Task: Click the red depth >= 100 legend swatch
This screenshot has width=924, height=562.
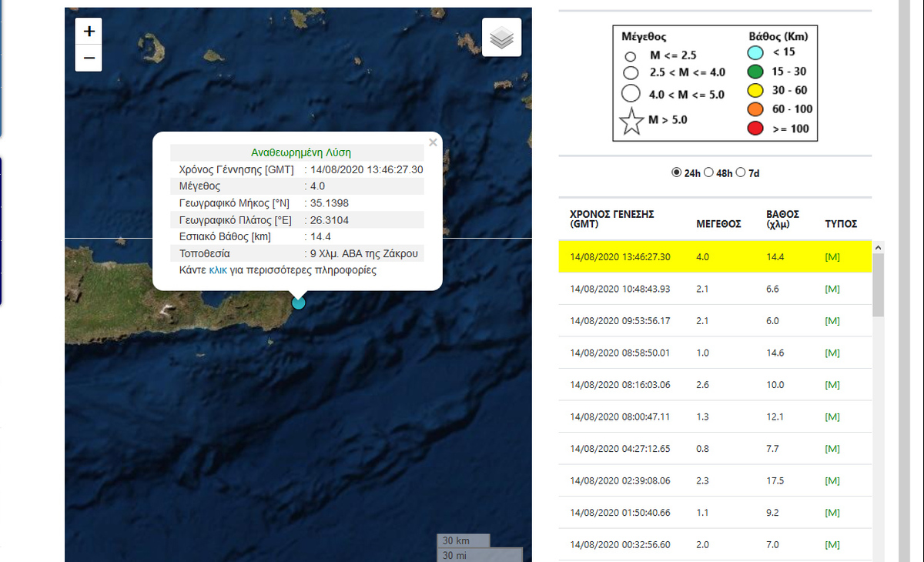Action: click(x=755, y=129)
